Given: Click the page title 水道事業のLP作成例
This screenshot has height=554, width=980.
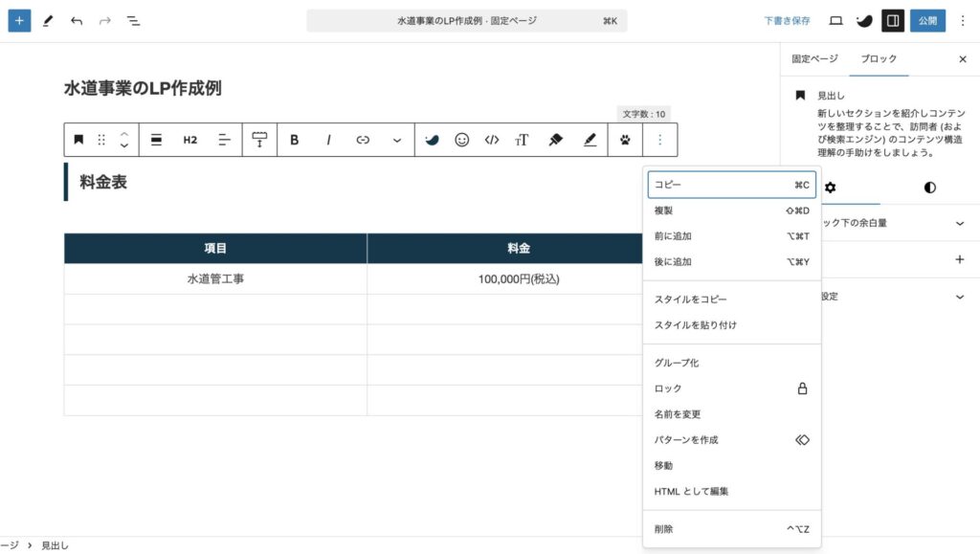Looking at the screenshot, I should click(143, 88).
